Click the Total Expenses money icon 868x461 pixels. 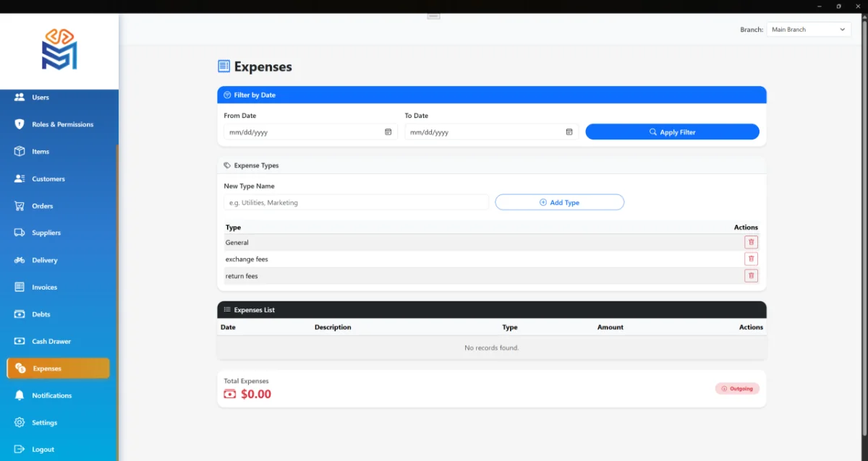point(230,395)
